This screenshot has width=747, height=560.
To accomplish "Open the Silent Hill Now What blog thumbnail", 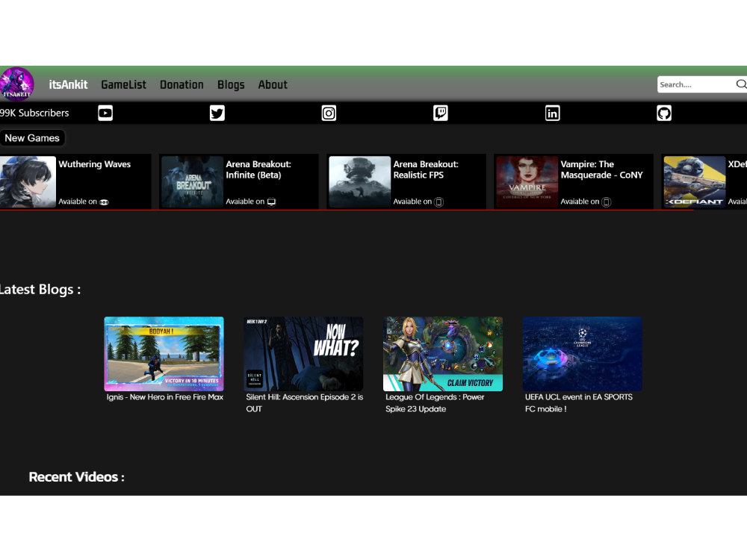I will tap(303, 354).
